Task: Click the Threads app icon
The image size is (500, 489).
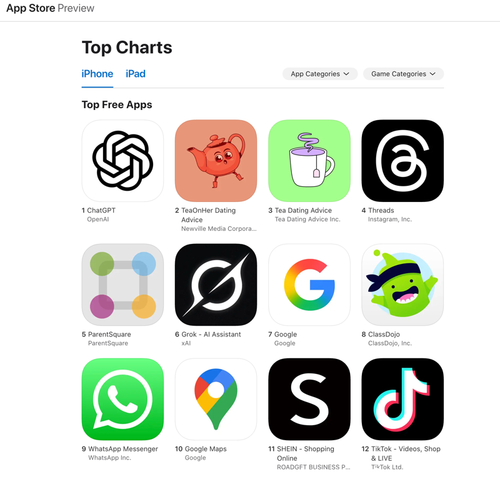Action: point(403,161)
